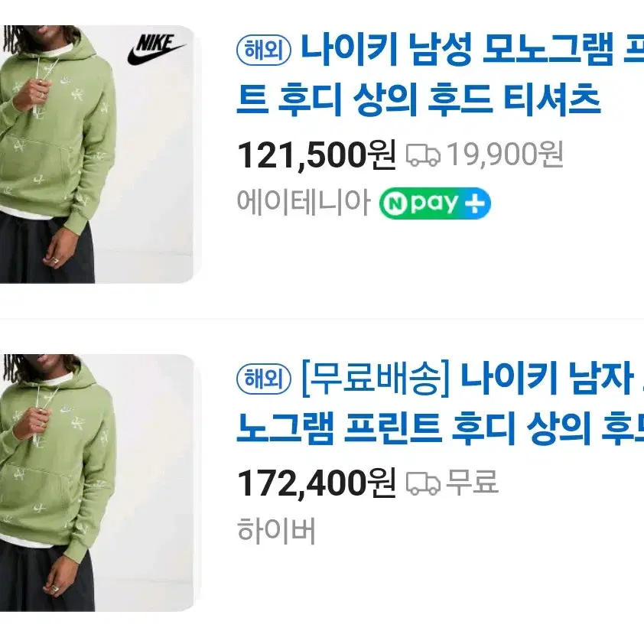Click the delivery truck icon beside 무료
The width and height of the screenshot is (644, 644).
pyautogui.click(x=423, y=483)
